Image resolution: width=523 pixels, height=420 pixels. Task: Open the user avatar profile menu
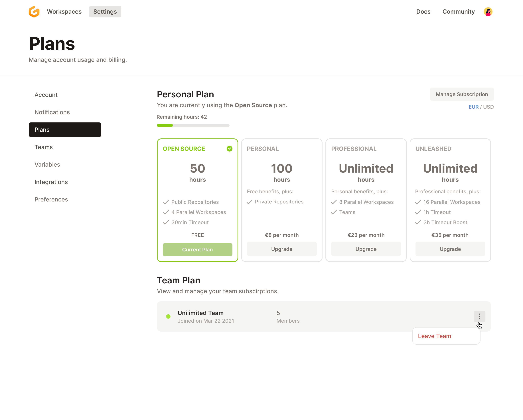pyautogui.click(x=488, y=12)
